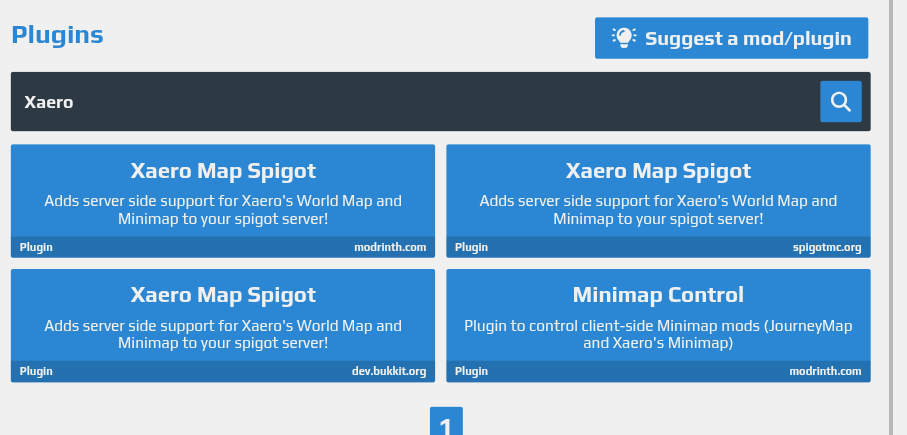This screenshot has width=907, height=435.
Task: Click the Plugins section heading
Action: tap(57, 35)
